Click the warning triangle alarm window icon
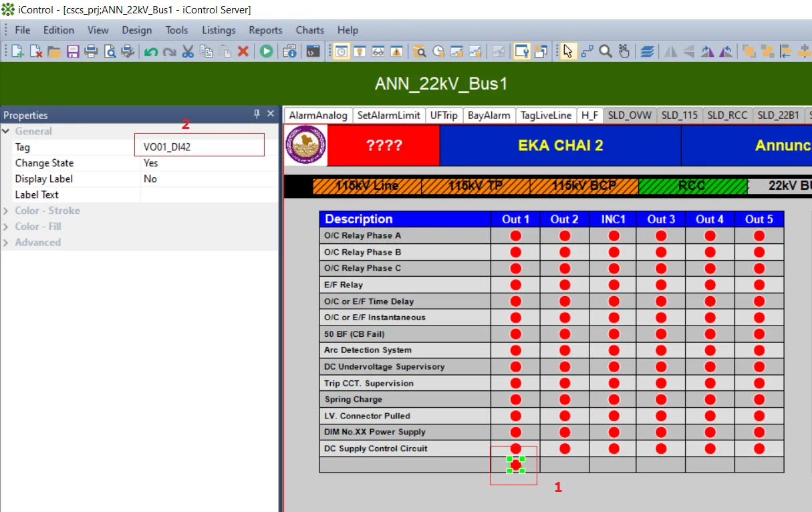Viewport: 812px width, 512px height. pyautogui.click(x=396, y=51)
